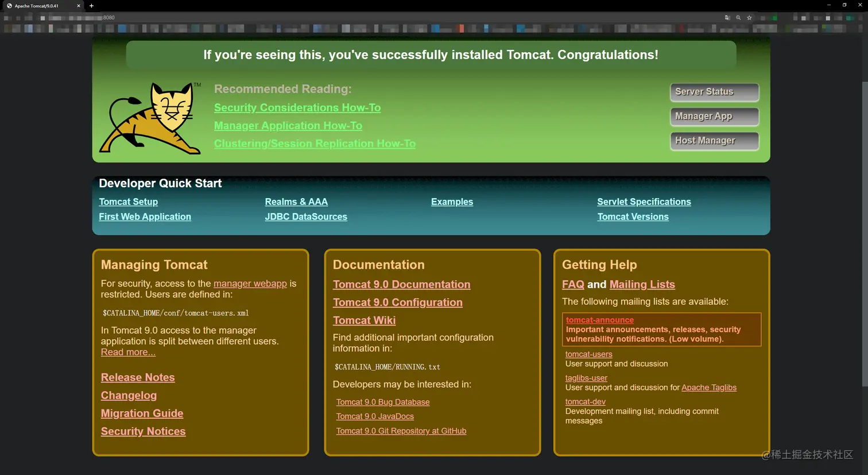The image size is (868, 475).
Task: Open the Manager App button
Action: click(x=714, y=117)
